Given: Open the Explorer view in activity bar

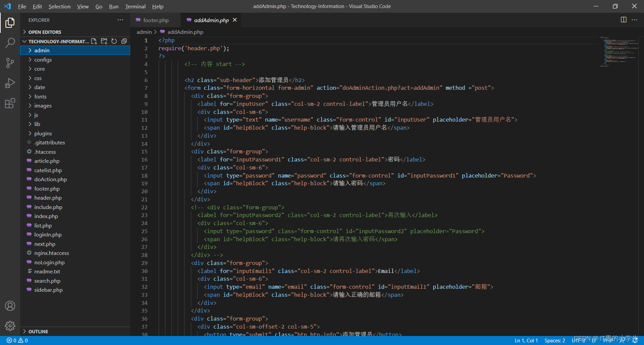Looking at the screenshot, I should 10,23.
